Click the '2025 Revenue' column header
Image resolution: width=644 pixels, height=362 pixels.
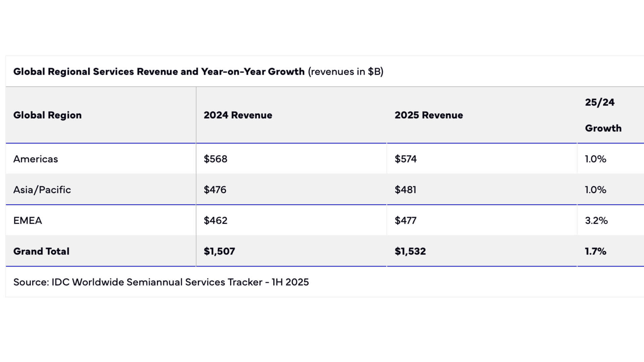(x=429, y=115)
